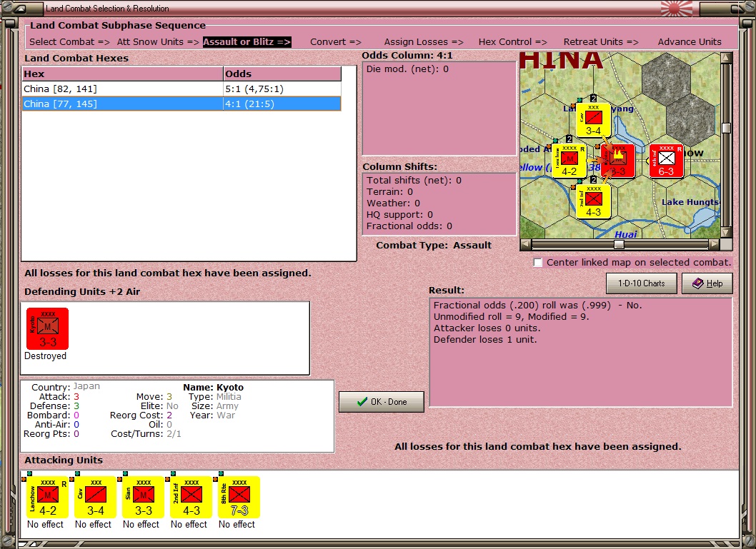The height and width of the screenshot is (549, 756).
Task: Click the 6-3 infantry counter on map
Action: tap(666, 161)
